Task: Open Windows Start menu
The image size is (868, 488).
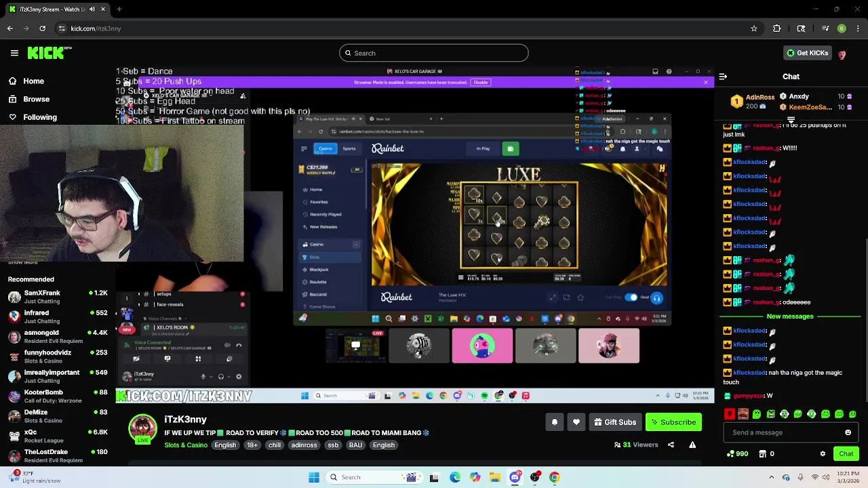Action: point(313,477)
